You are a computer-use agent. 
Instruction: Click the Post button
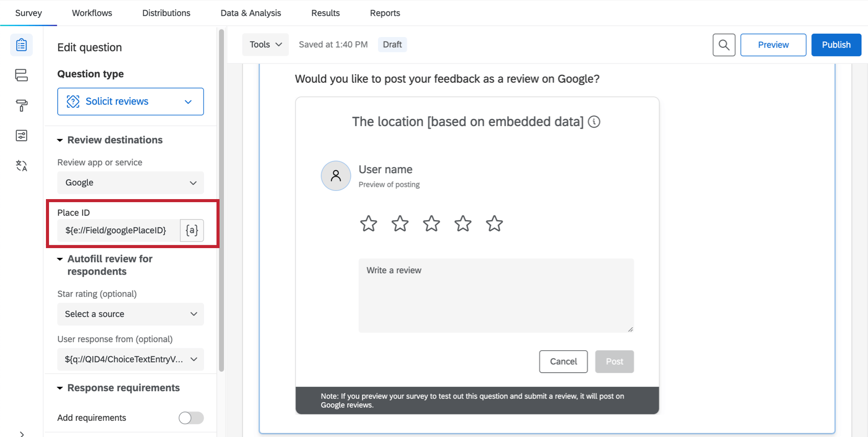[614, 361]
